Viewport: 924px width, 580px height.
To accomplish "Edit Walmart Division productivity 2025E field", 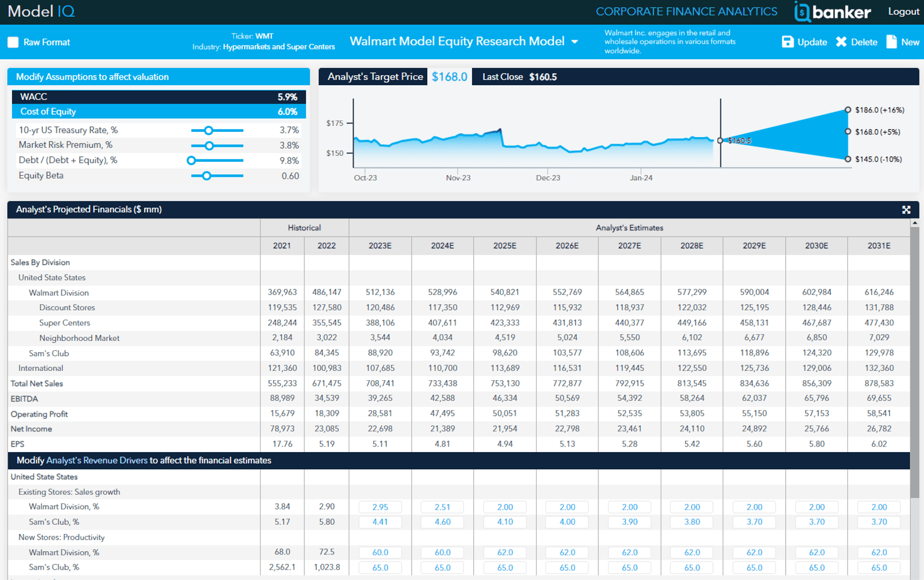I will (x=505, y=552).
